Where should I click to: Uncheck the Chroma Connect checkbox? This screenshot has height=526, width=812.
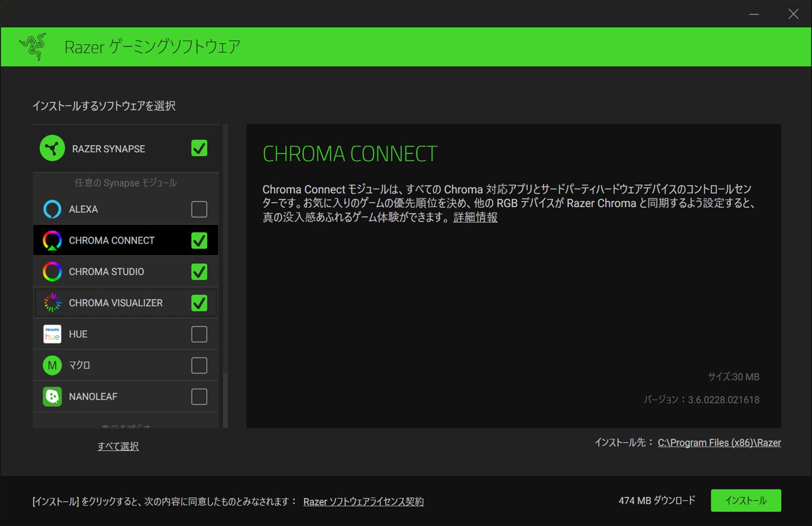(x=199, y=240)
